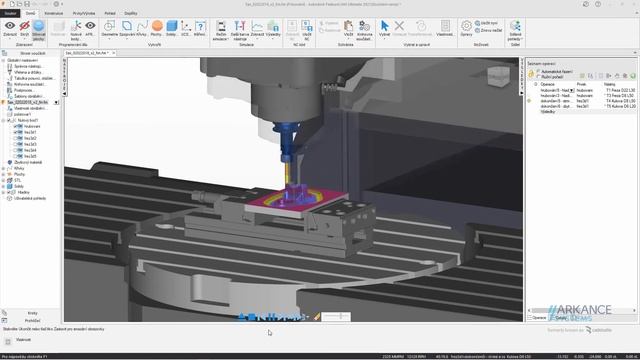640x360 pixels.
Task: Expand the Plochy tree node
Action: (x=3, y=174)
